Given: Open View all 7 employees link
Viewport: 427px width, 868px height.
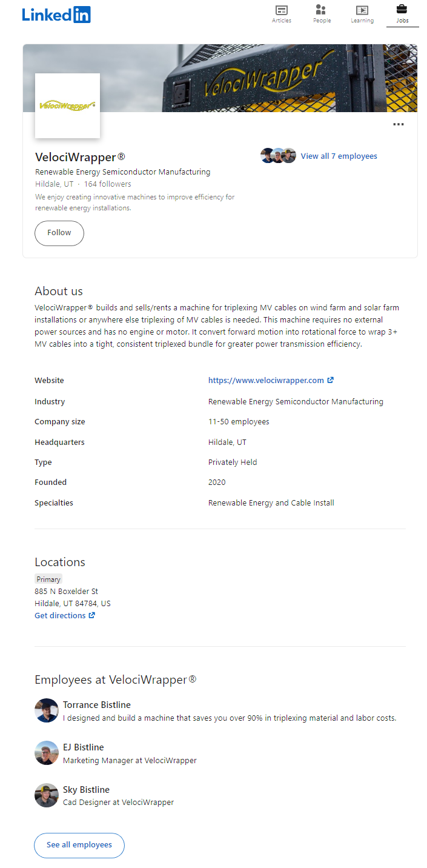Looking at the screenshot, I should coord(339,156).
